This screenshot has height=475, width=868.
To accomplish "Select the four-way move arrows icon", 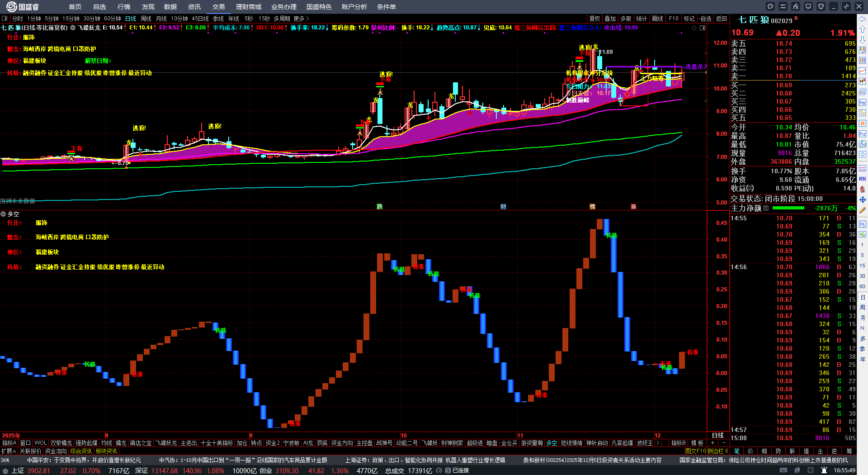I will coord(863,199).
